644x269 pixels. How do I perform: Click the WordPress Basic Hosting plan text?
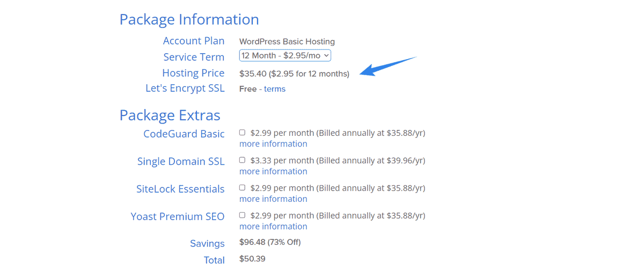tap(287, 41)
